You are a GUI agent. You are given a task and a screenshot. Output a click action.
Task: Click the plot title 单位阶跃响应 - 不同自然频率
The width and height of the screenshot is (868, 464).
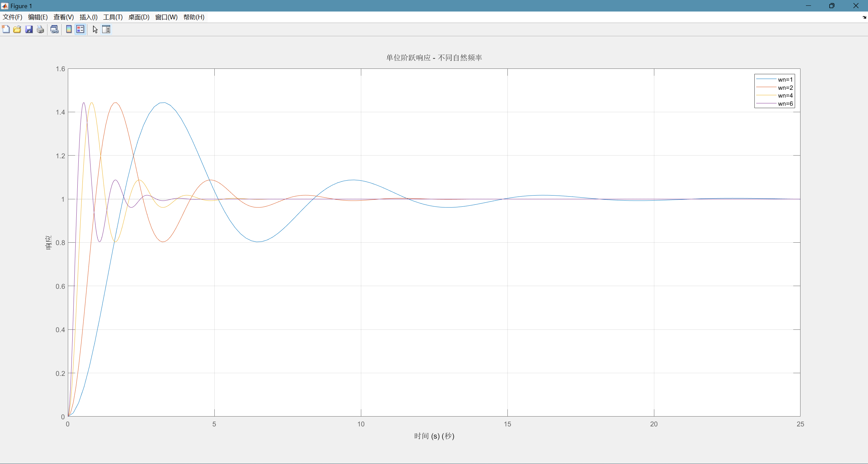tap(434, 58)
